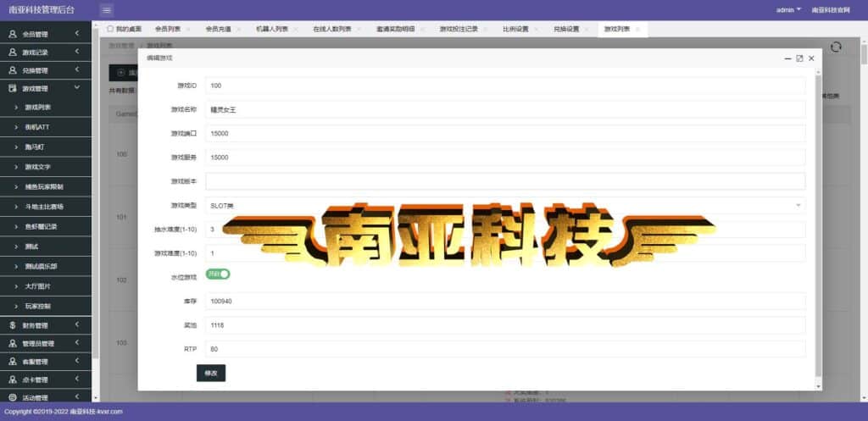Click the 兑换管理 icon in sidebar

point(13,70)
